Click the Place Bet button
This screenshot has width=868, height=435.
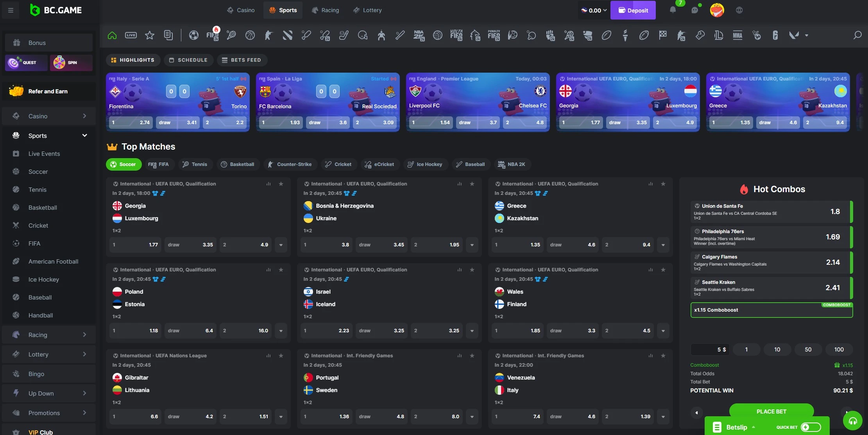coord(771,412)
